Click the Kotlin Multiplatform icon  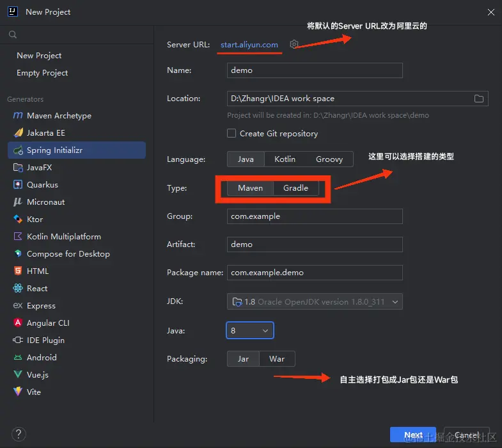[18, 237]
